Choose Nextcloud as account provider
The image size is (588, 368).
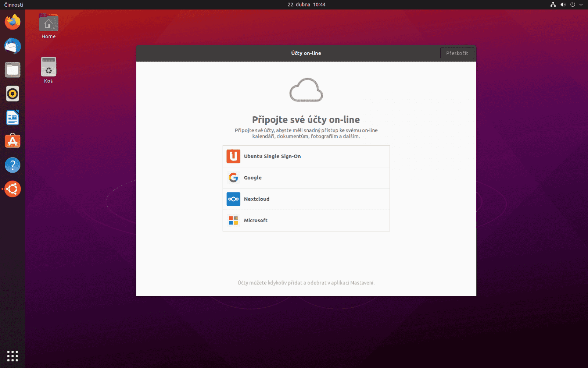coord(306,199)
